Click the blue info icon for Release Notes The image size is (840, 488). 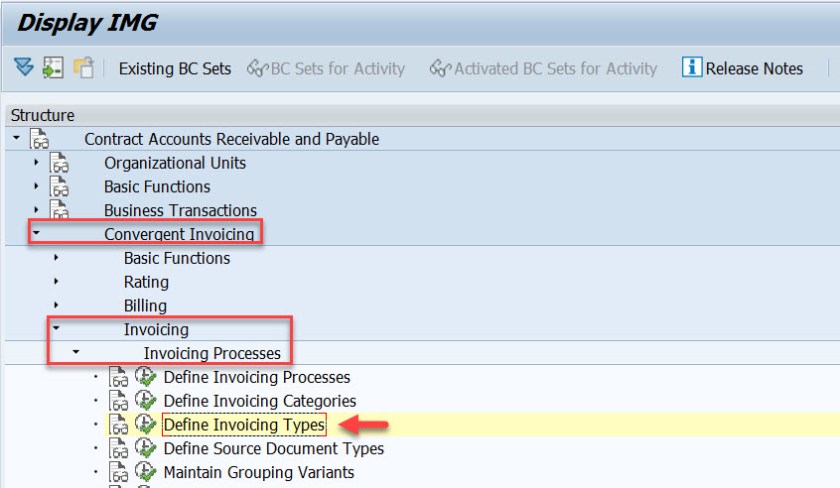pyautogui.click(x=691, y=68)
